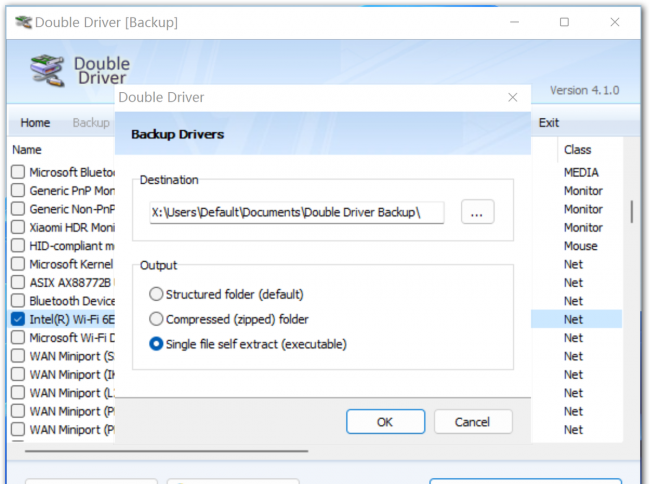Check the Xiaomi HDR Monitor checkbox
The width and height of the screenshot is (650, 484).
click(x=18, y=227)
